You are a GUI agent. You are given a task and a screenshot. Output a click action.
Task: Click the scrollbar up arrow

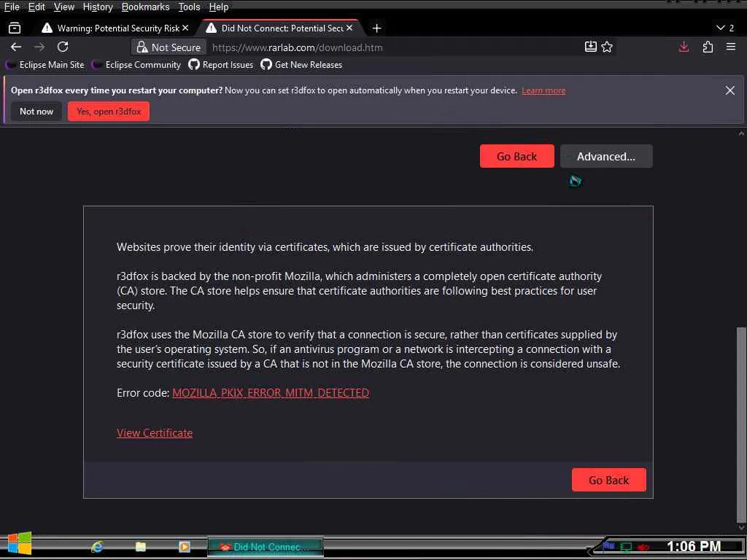tap(741, 133)
